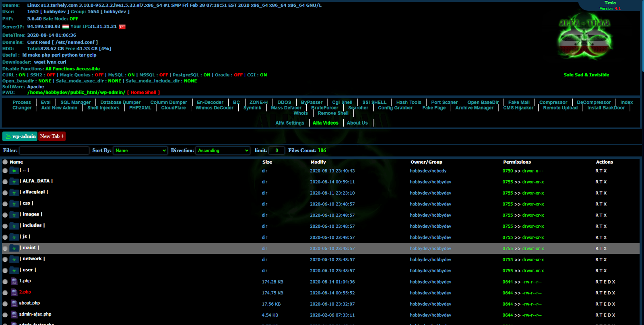The image size is (644, 325).
Task: Check the ALFA_DATA row checkbox
Action: point(5,182)
